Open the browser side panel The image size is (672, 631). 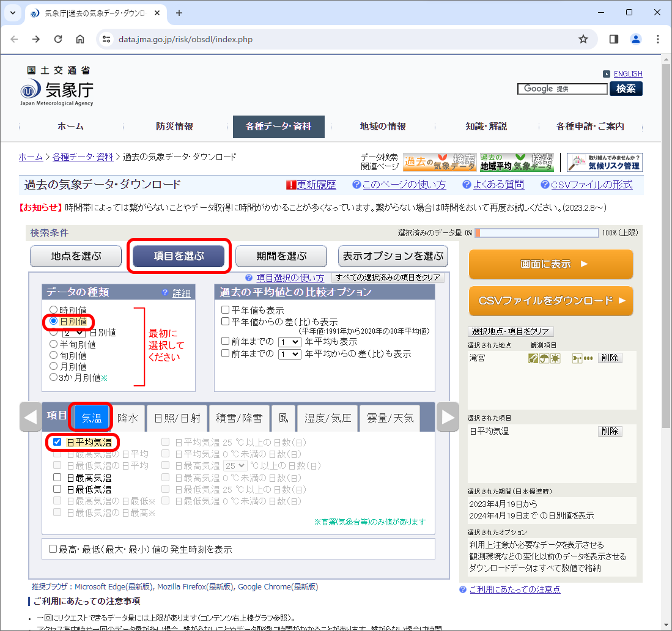[614, 39]
